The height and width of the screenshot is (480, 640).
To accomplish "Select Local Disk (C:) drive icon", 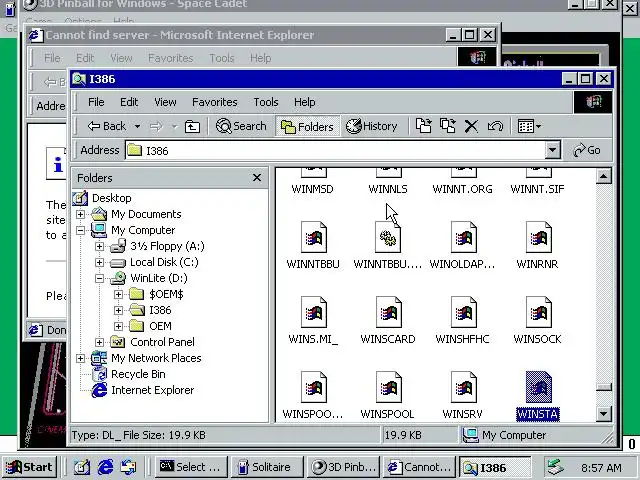I will point(118,262).
